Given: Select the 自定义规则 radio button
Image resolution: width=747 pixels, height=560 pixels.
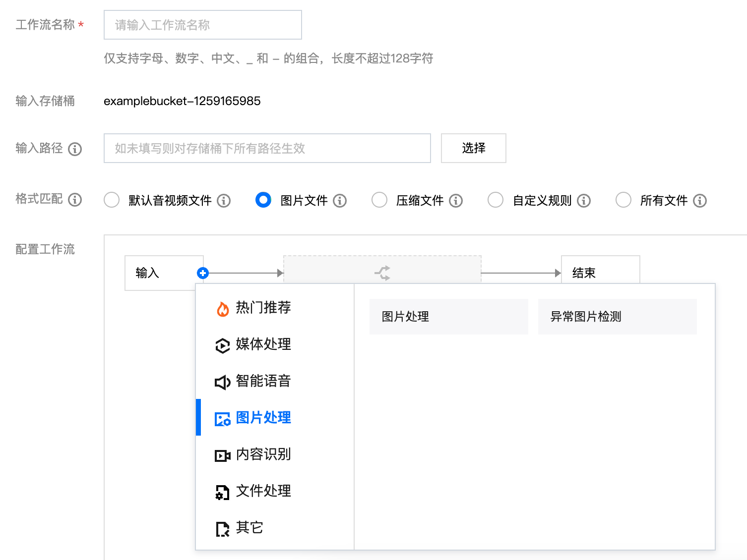Looking at the screenshot, I should pos(496,200).
